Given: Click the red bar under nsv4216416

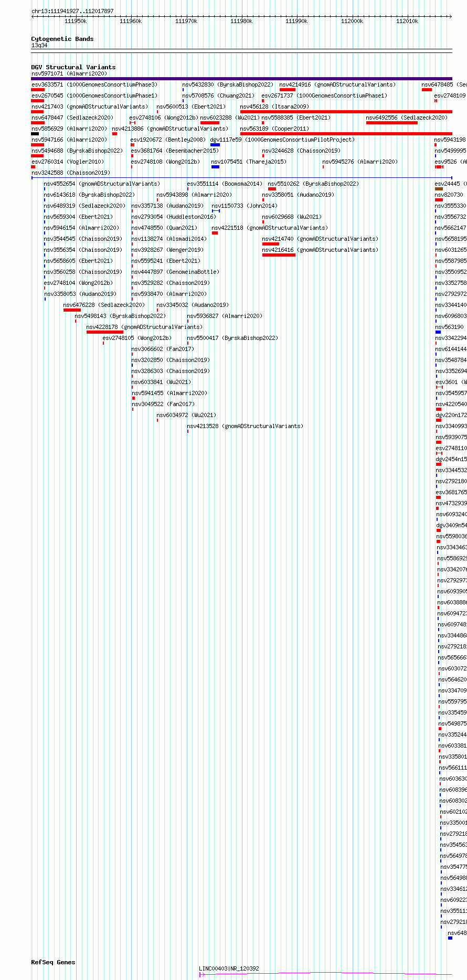Looking at the screenshot, I should [279, 255].
